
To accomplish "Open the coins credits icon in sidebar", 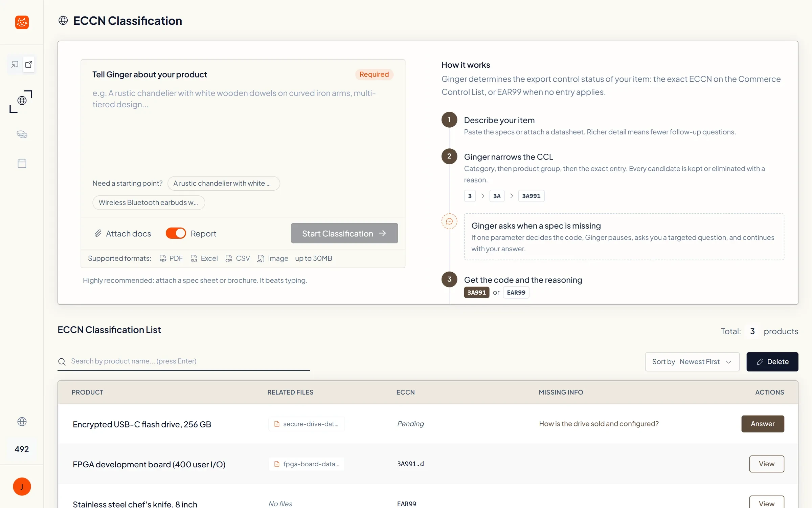I will click(22, 134).
